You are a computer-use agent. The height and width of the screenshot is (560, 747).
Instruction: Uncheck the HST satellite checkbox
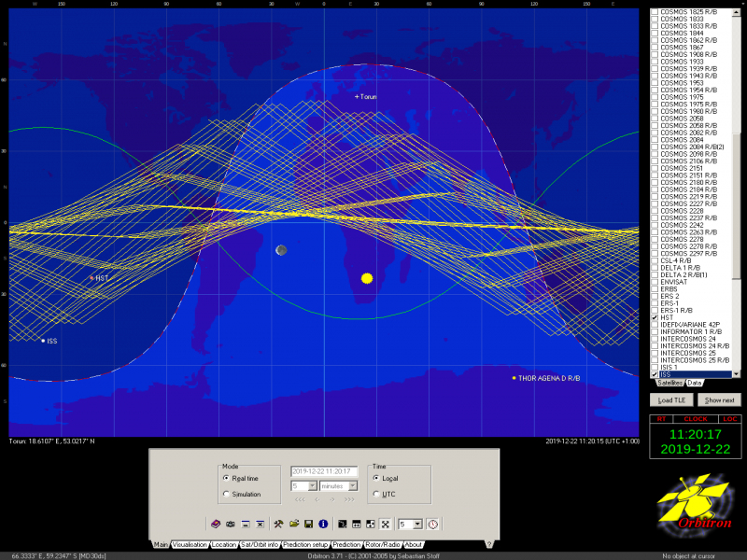point(655,317)
